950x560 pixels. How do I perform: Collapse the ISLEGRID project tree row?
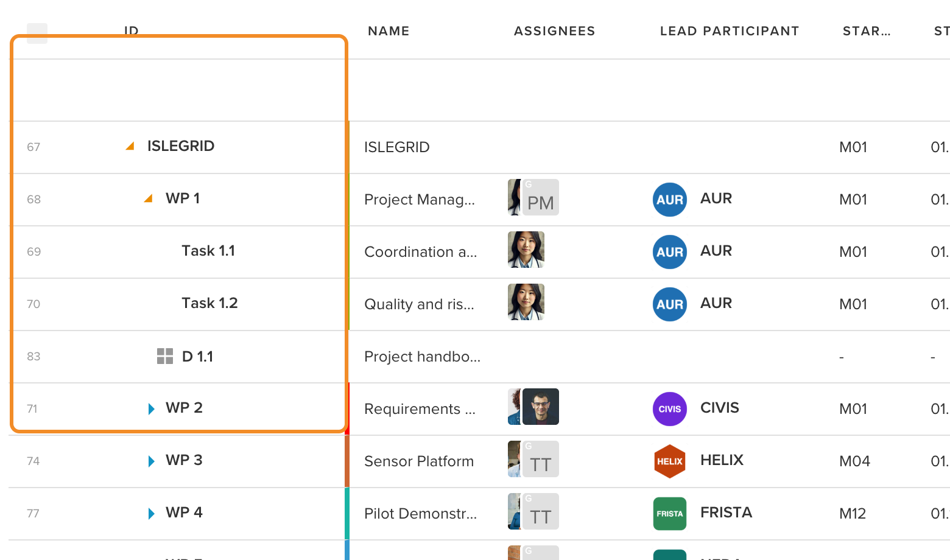click(x=130, y=146)
